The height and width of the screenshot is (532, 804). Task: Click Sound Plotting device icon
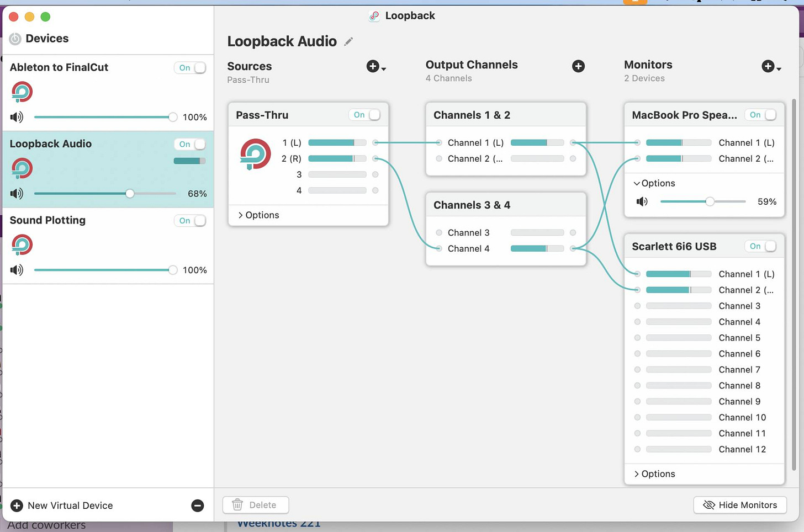[x=22, y=244]
